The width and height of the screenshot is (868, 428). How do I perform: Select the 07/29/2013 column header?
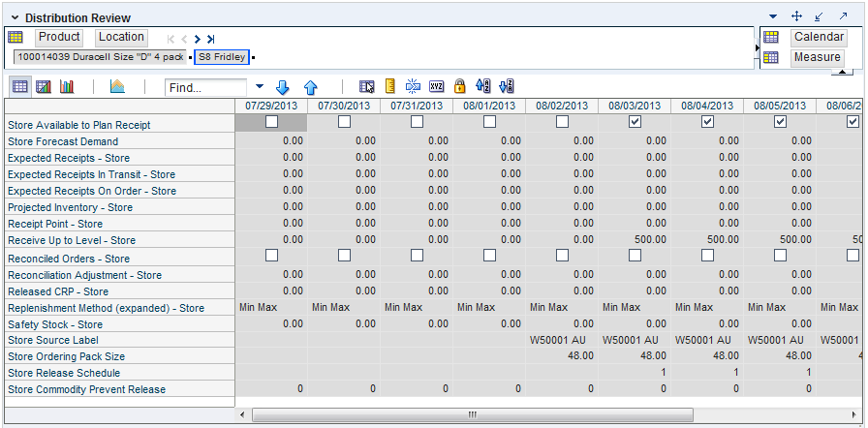[x=271, y=106]
